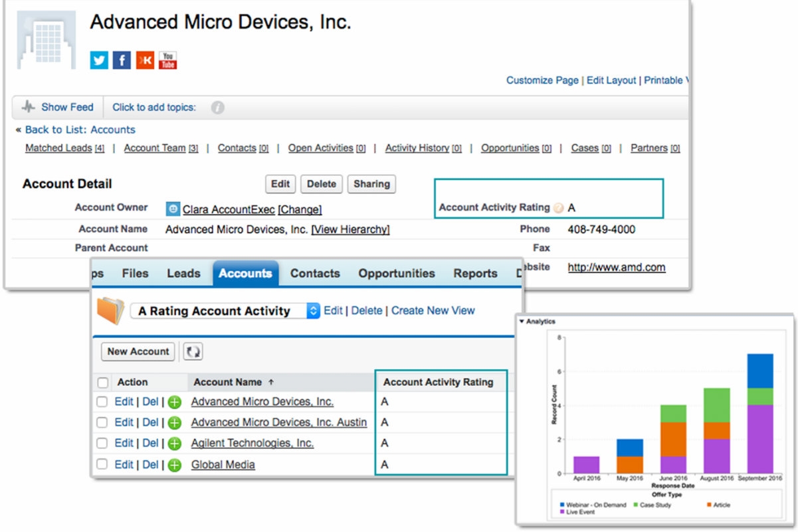Open the YouTube social icon
This screenshot has height=532, width=798.
[167, 60]
